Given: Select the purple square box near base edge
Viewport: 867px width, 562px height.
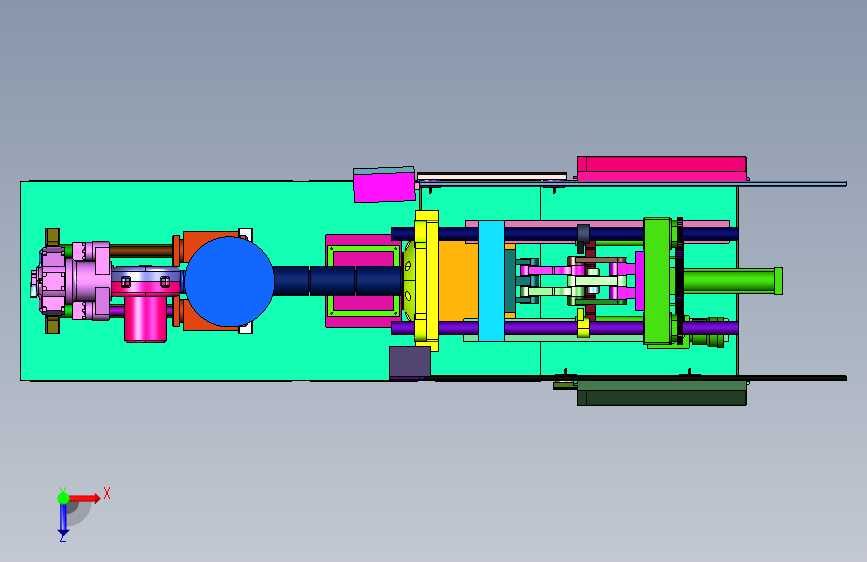Looking at the screenshot, I should pyautogui.click(x=410, y=362).
